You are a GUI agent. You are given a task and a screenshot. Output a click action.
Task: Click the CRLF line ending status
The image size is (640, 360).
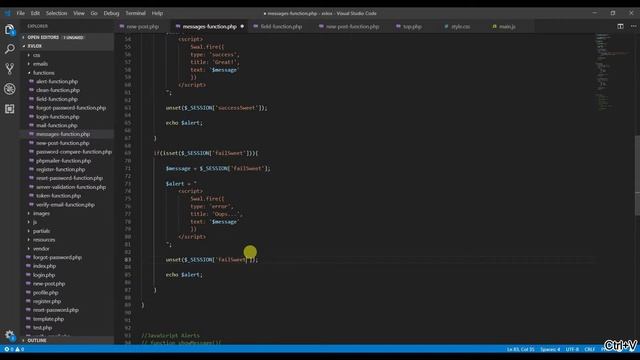[x=589, y=349]
